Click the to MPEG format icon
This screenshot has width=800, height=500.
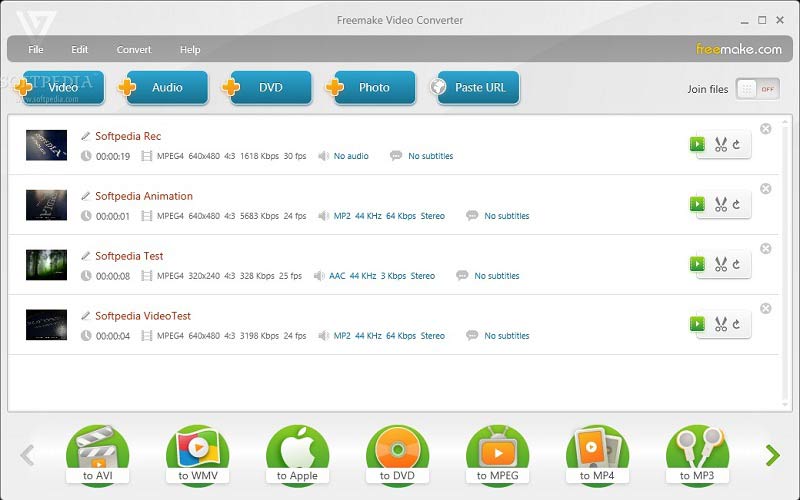497,455
